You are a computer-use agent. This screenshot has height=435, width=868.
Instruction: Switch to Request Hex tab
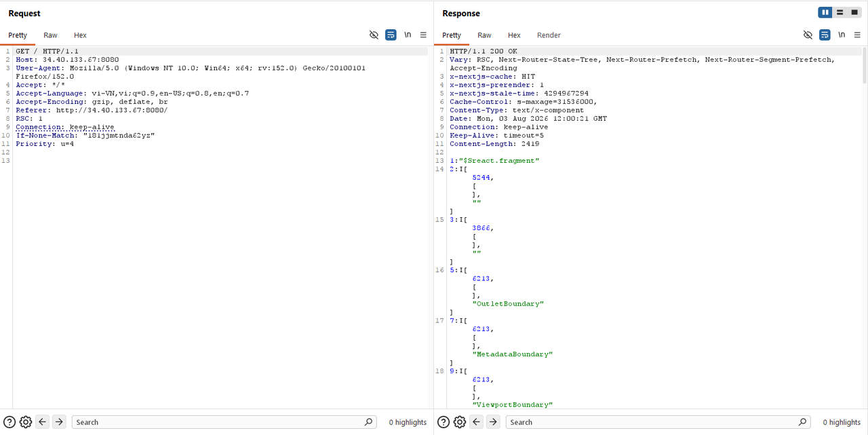(80, 35)
